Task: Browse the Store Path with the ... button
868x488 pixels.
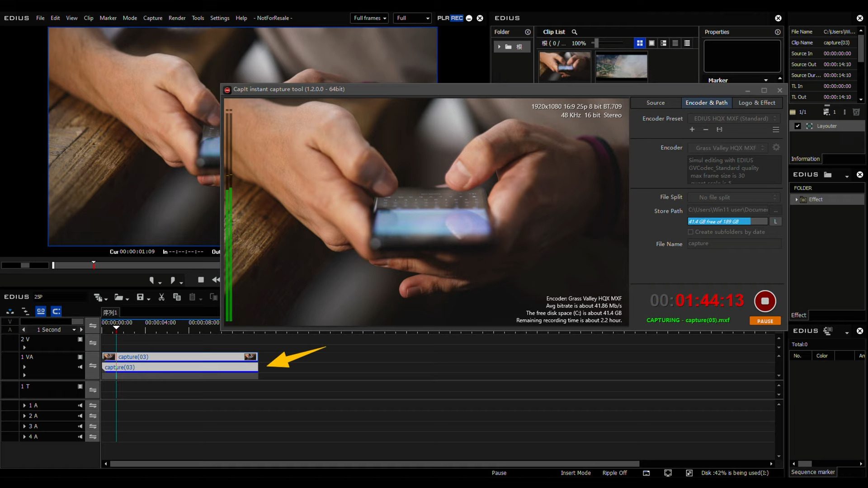Action: pos(776,210)
